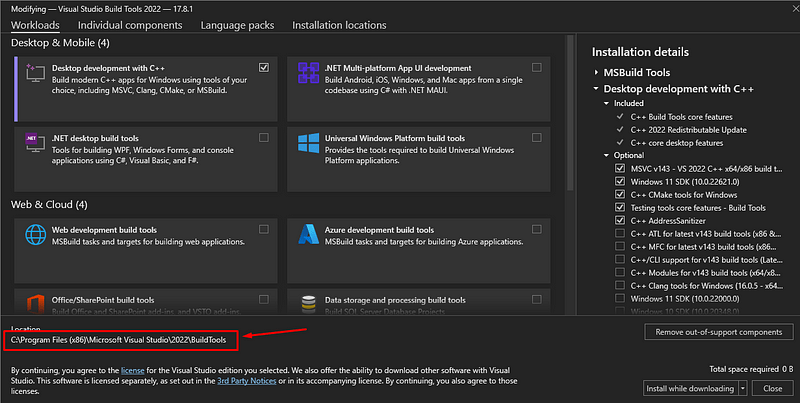Click the Azure development build tools icon
The image size is (800, 403).
pos(308,234)
